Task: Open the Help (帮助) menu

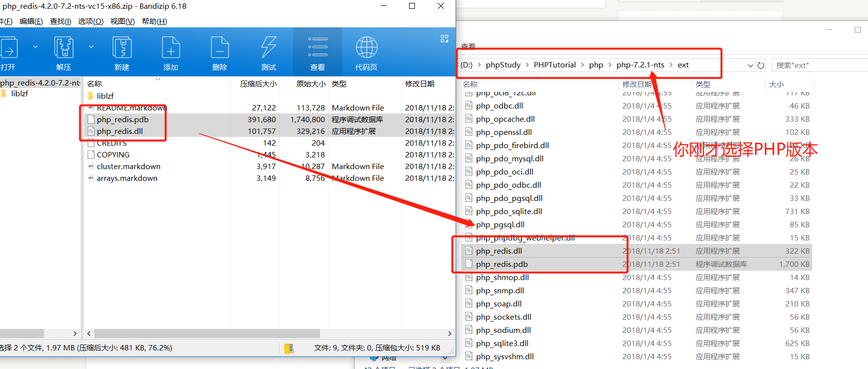Action: pyautogui.click(x=155, y=21)
